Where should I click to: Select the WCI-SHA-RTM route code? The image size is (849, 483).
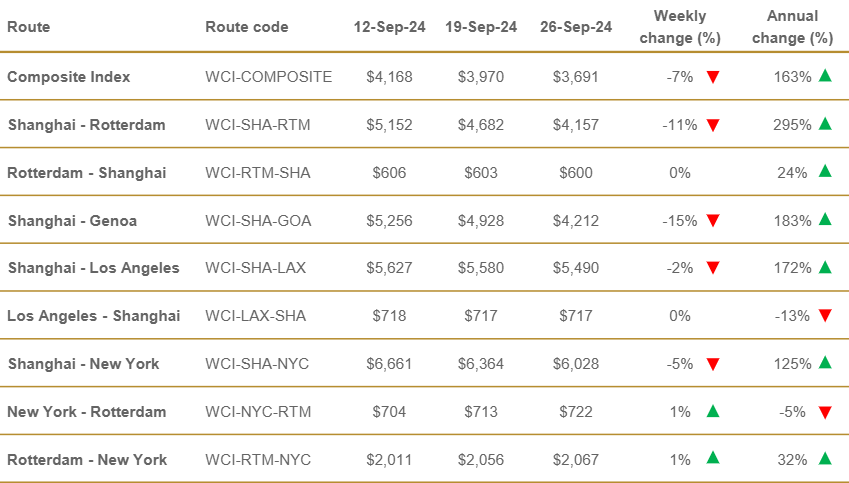tap(258, 125)
